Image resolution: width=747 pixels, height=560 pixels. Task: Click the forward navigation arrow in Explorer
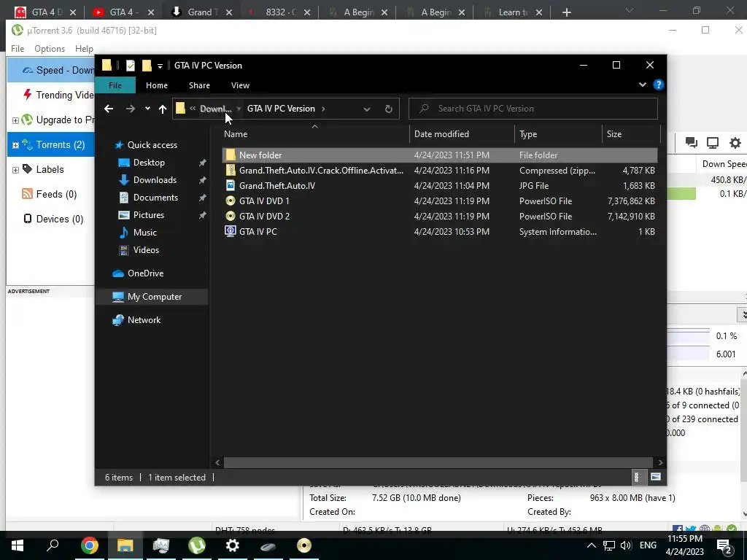pyautogui.click(x=130, y=109)
